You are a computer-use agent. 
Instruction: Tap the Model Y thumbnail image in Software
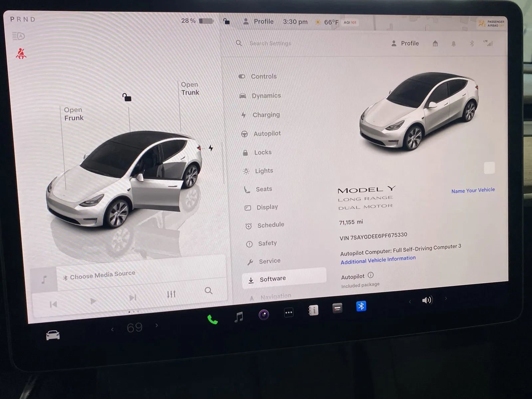pyautogui.click(x=419, y=111)
